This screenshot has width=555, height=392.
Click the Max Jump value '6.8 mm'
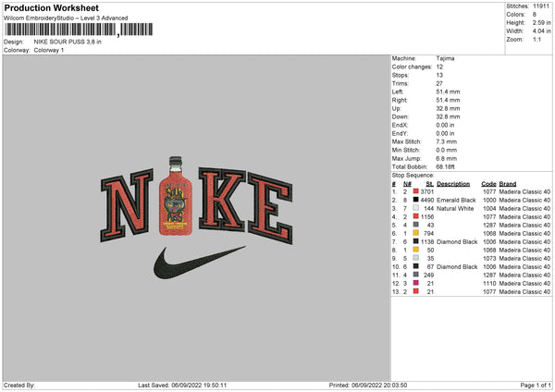447,158
